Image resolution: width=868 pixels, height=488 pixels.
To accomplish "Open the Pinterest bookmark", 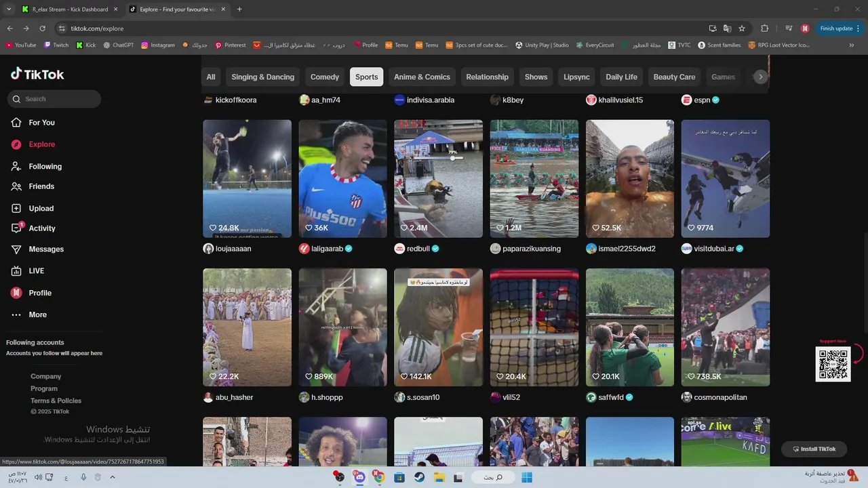I will [x=231, y=45].
